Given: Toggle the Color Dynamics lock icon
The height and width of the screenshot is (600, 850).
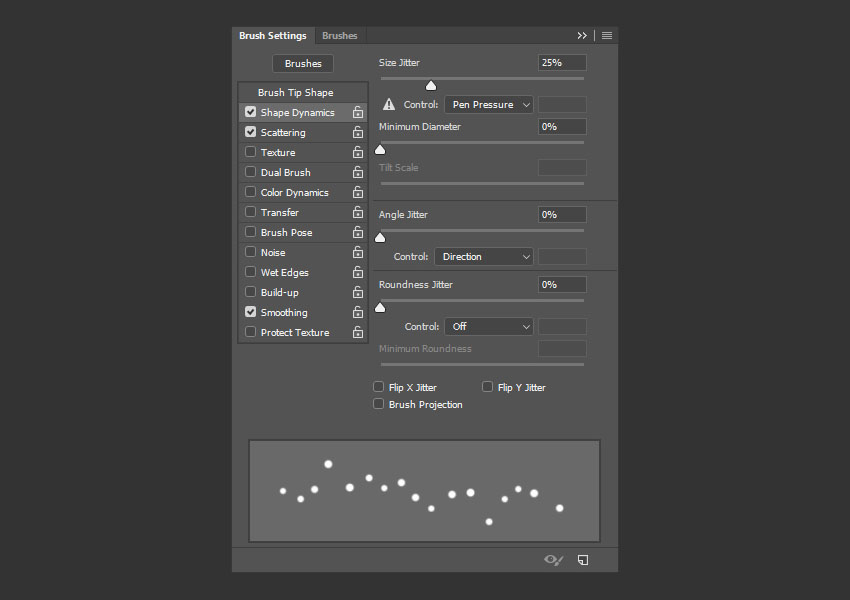Looking at the screenshot, I should [x=357, y=193].
